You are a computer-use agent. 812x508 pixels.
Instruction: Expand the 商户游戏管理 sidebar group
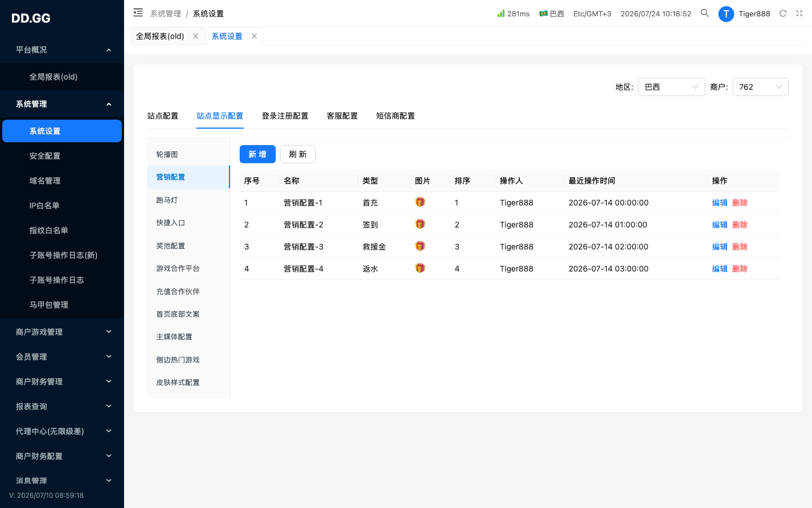62,332
